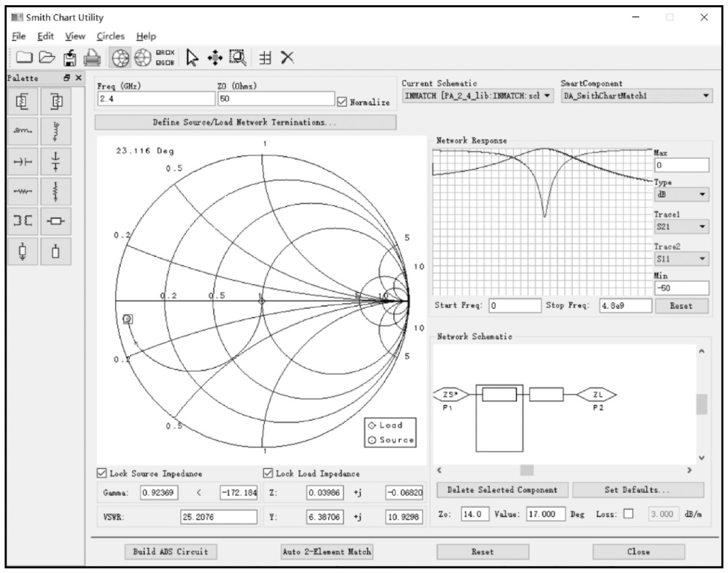This screenshot has width=728, height=573.
Task: Select the top-right boxed palette component
Action: click(55, 102)
